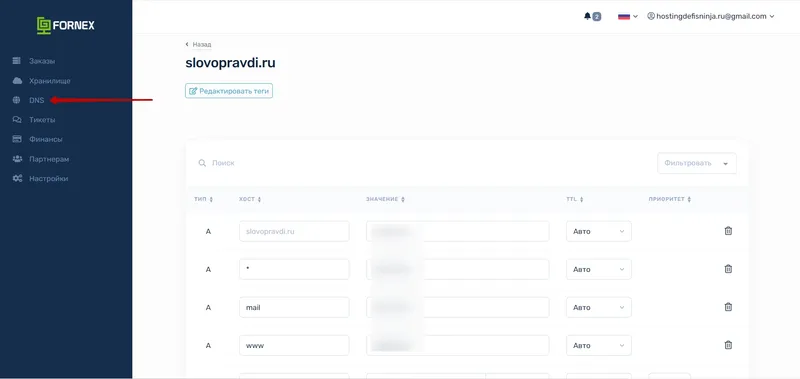The height and width of the screenshot is (379, 800).
Task: Expand account menu hostingdefisninja.ru@gmail.com
Action: [x=711, y=16]
